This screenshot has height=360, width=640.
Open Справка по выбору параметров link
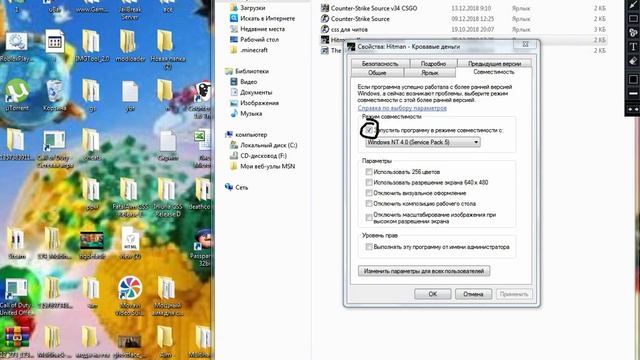coord(402,108)
